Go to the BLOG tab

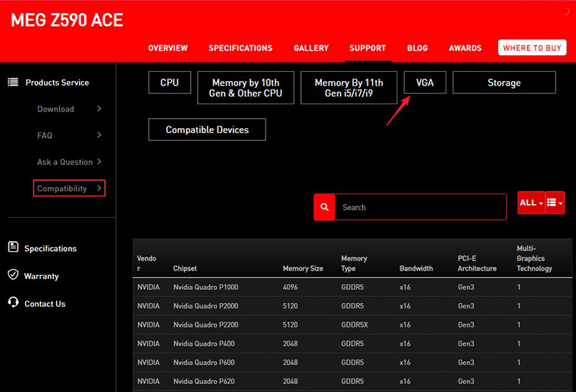click(x=418, y=48)
